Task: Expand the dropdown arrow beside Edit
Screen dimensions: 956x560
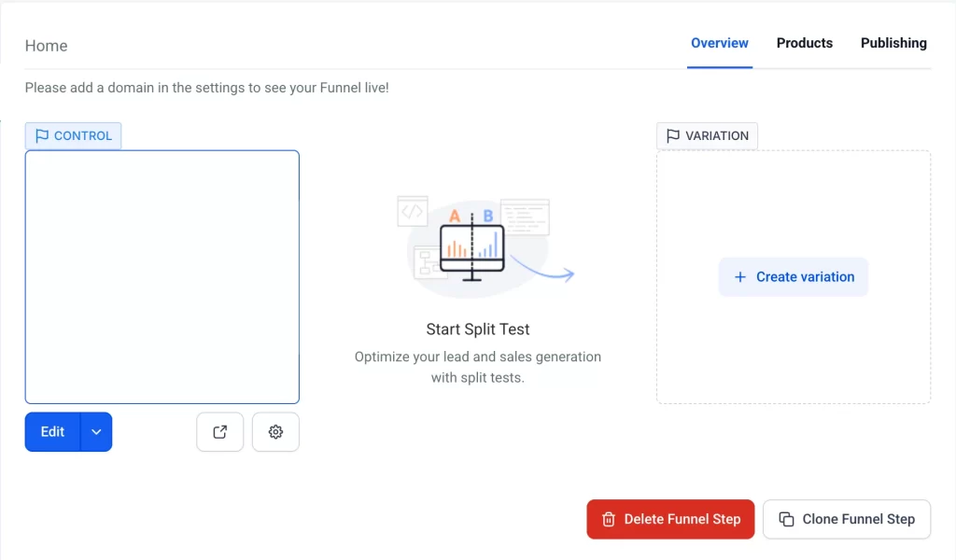Action: (96, 432)
